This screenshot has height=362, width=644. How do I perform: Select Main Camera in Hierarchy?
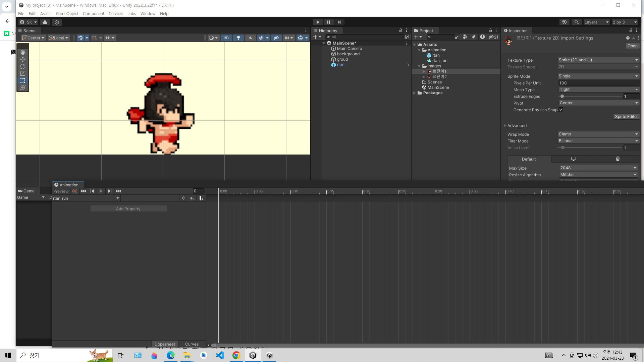tap(349, 49)
